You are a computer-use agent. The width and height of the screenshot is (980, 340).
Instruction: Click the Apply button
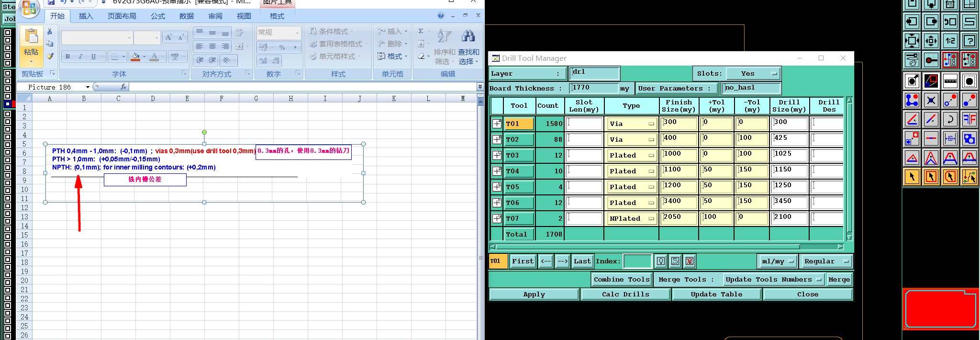point(534,294)
